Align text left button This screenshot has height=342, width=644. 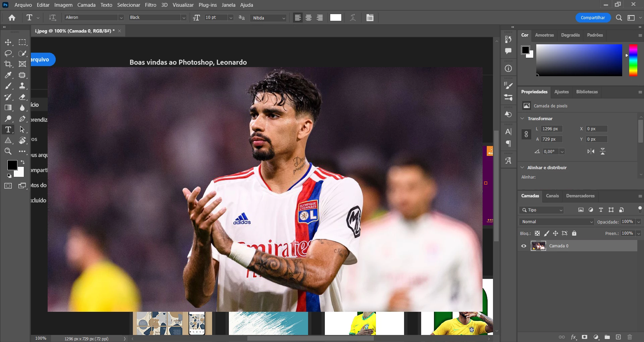coord(298,17)
